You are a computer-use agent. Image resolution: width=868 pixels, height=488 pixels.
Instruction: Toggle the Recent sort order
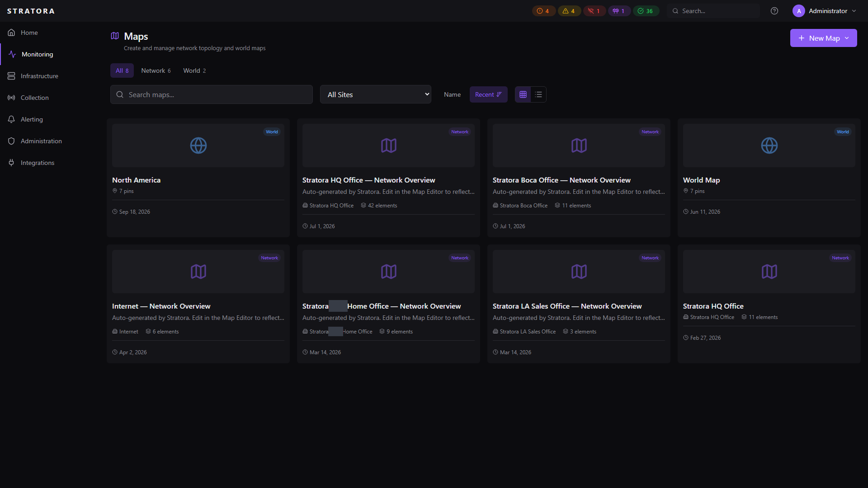(x=488, y=94)
